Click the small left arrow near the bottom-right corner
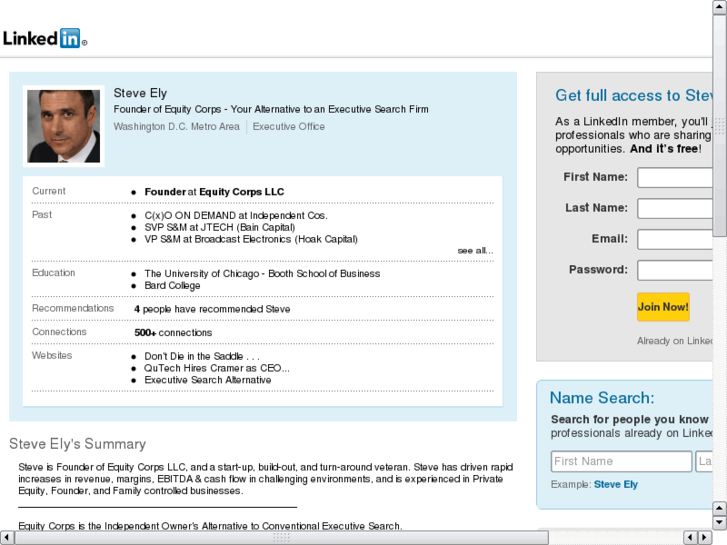 coord(691,537)
